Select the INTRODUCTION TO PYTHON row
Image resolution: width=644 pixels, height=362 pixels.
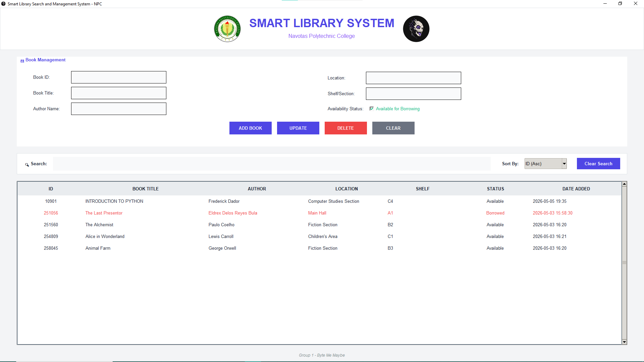coord(319,201)
